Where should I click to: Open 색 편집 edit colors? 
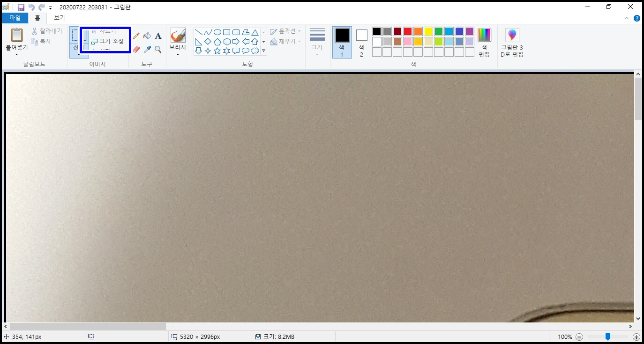coord(484,42)
